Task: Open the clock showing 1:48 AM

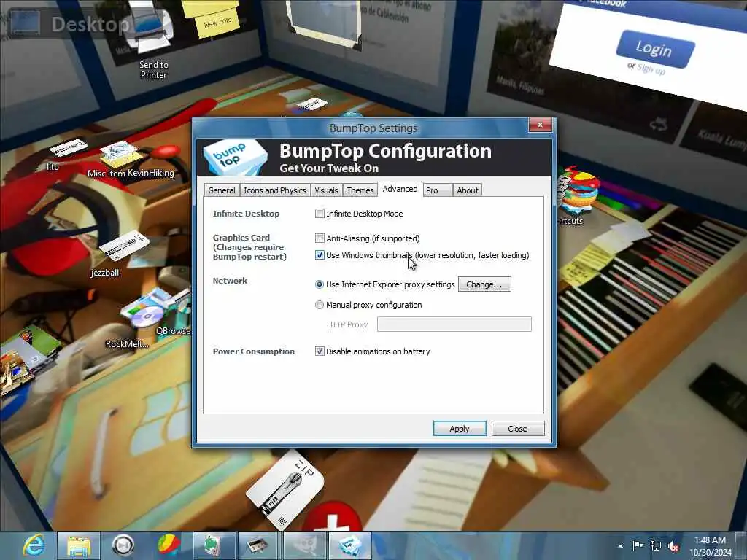Action: pyautogui.click(x=711, y=546)
